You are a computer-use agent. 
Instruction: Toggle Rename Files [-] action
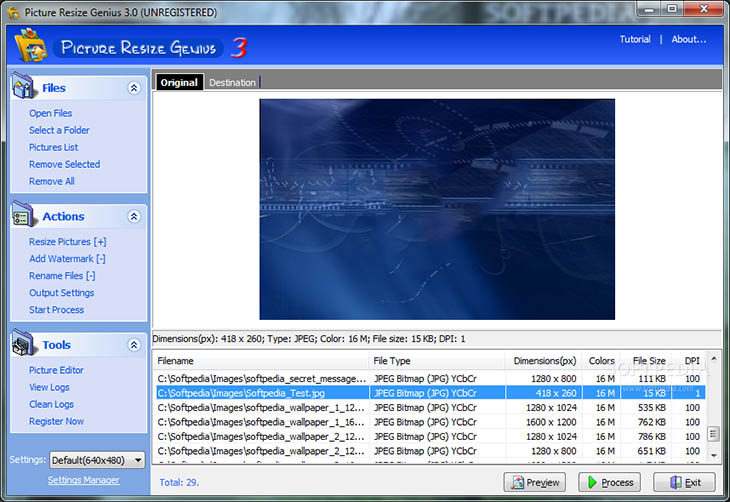click(62, 276)
